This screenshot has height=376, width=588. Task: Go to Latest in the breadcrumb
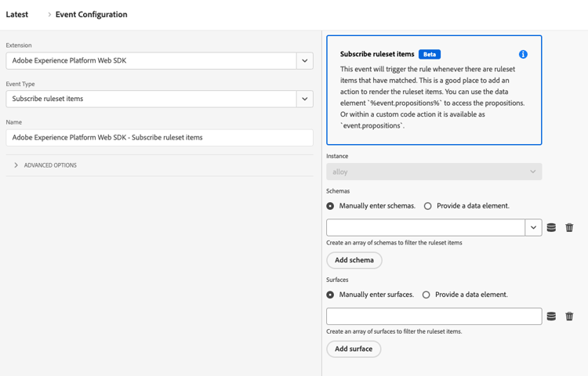pos(17,15)
